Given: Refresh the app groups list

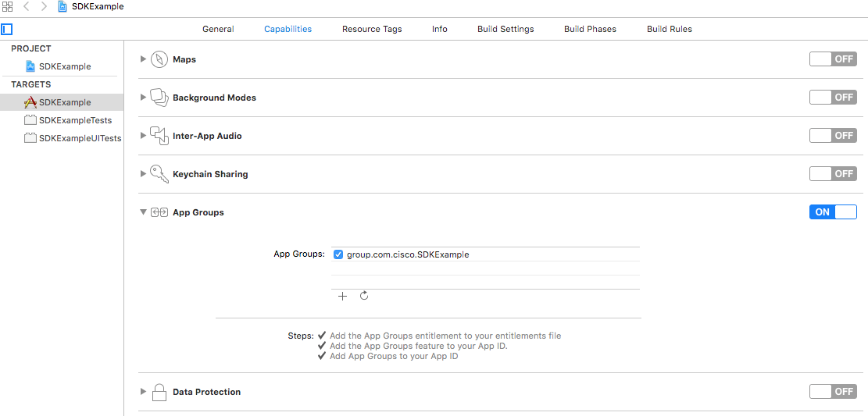Looking at the screenshot, I should tap(364, 295).
